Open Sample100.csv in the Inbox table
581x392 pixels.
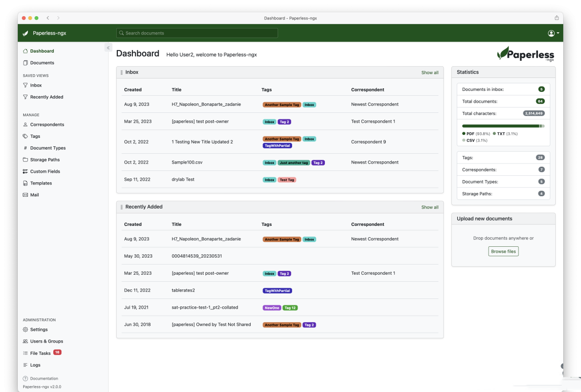[187, 162]
